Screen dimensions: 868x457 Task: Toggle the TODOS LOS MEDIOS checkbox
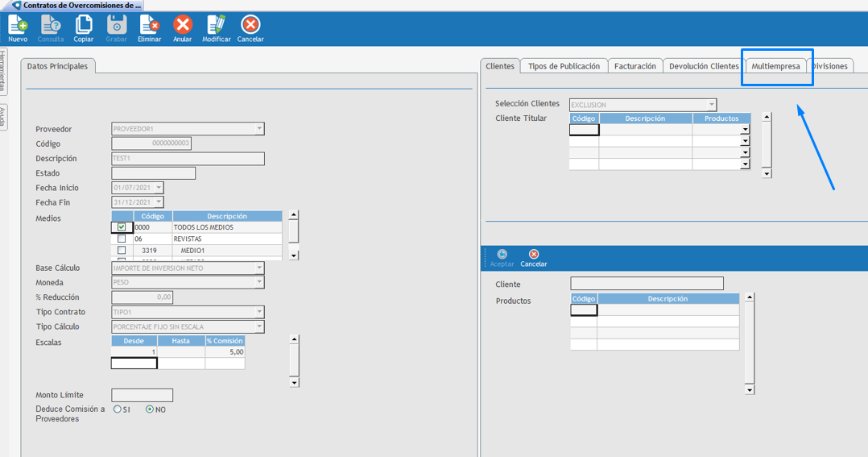click(122, 227)
